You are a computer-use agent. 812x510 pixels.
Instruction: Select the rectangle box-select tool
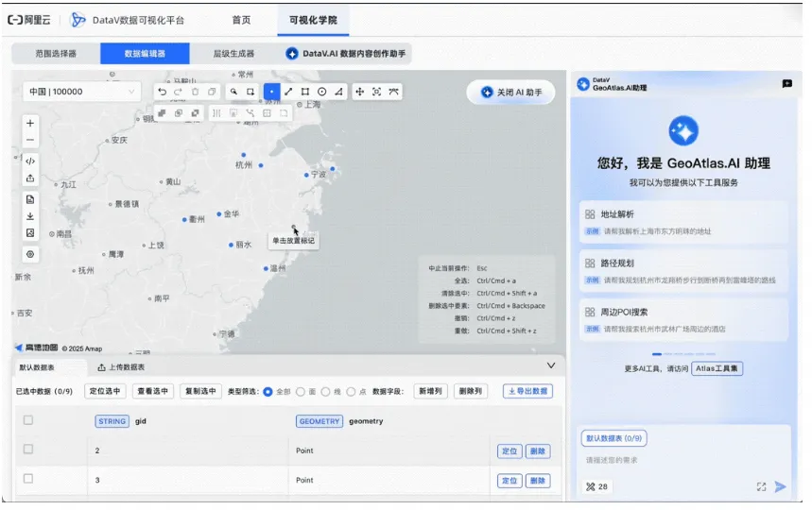coord(251,92)
